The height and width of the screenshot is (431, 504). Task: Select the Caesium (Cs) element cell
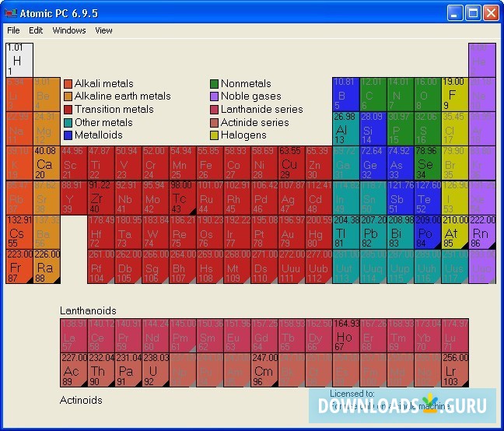pyautogui.click(x=19, y=232)
